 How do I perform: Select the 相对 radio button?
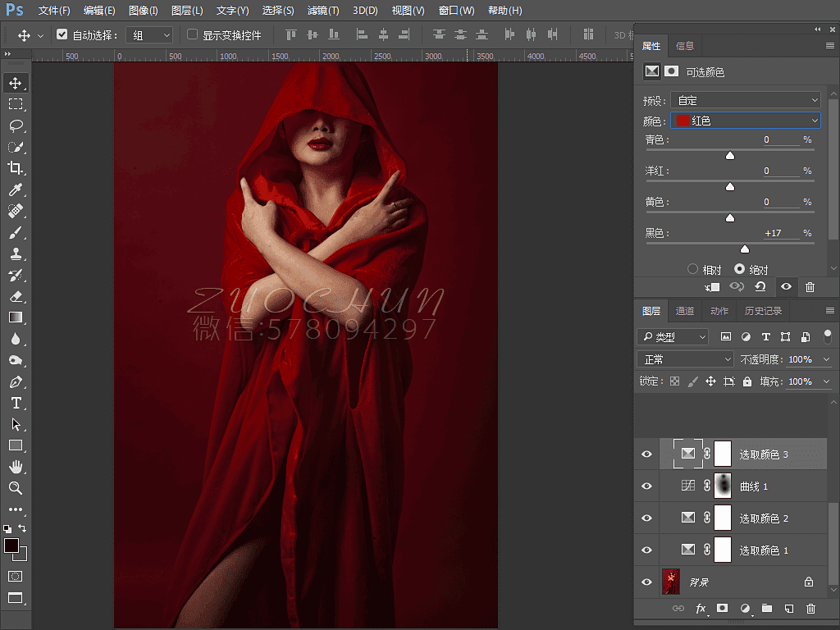(692, 269)
